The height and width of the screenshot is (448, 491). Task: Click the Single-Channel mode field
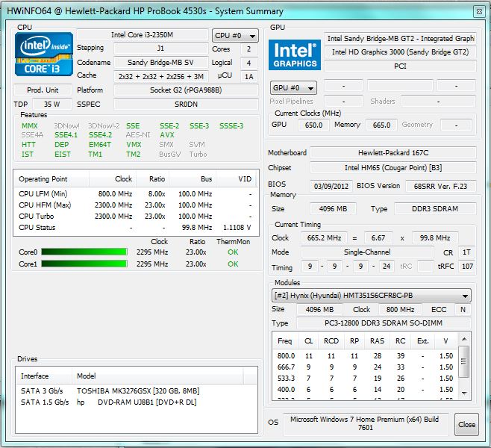tap(367, 252)
